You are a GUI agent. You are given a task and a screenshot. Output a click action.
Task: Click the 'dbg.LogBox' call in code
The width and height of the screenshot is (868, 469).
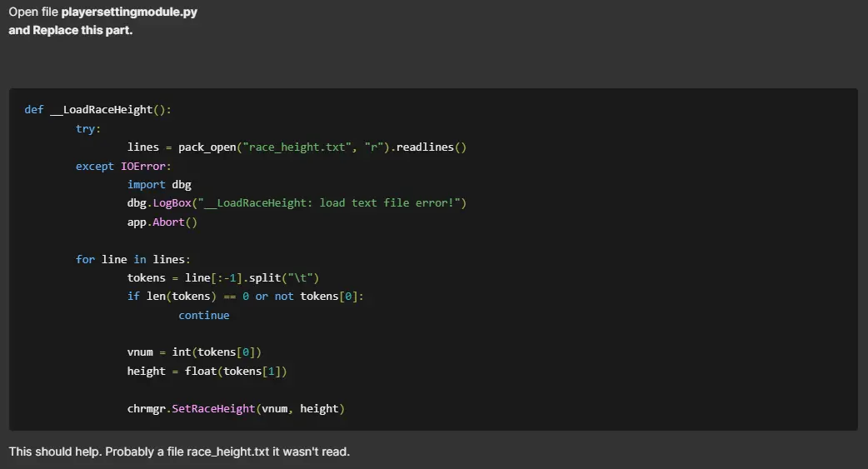159,203
